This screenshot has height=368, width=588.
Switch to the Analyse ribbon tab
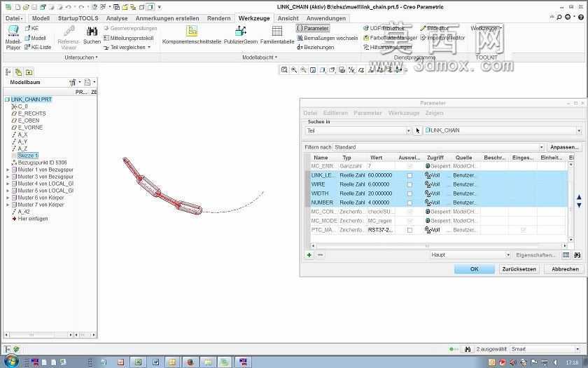pos(117,18)
